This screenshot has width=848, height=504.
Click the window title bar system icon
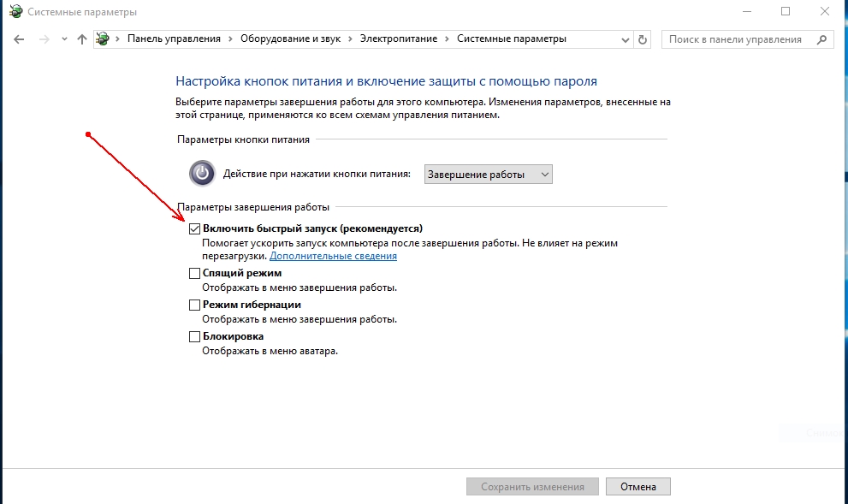pos(15,12)
